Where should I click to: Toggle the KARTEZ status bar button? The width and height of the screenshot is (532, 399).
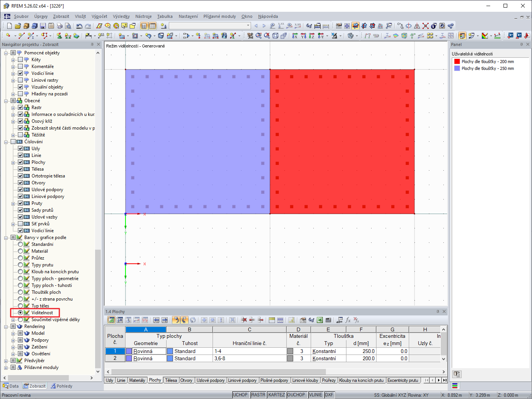(x=276, y=395)
